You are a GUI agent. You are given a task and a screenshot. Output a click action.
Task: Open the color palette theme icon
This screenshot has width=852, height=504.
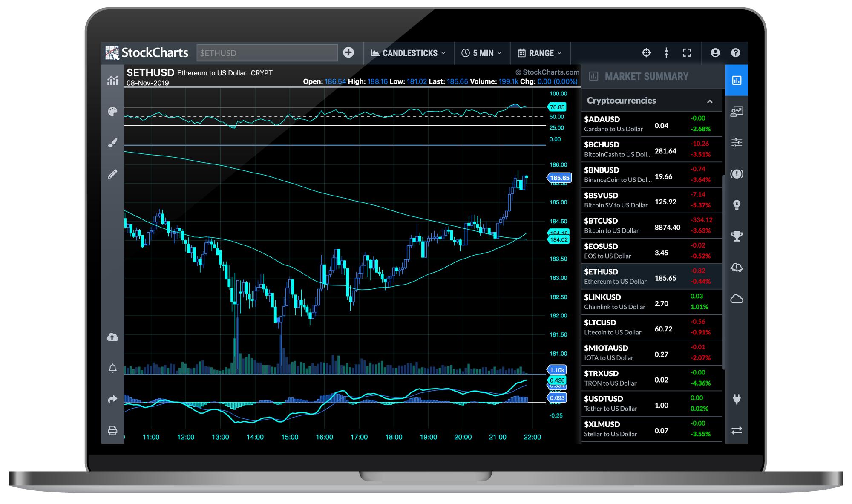pos(112,112)
